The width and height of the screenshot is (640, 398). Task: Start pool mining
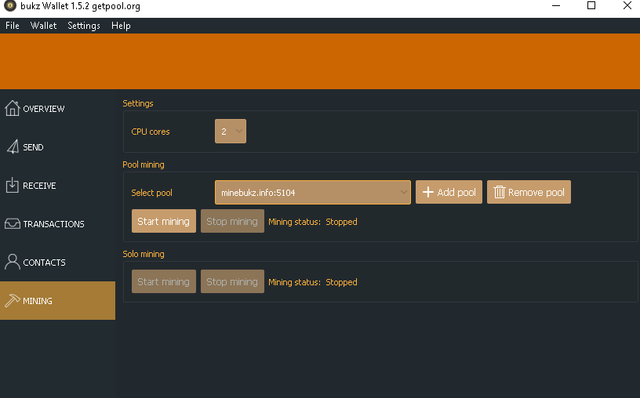coord(164,221)
